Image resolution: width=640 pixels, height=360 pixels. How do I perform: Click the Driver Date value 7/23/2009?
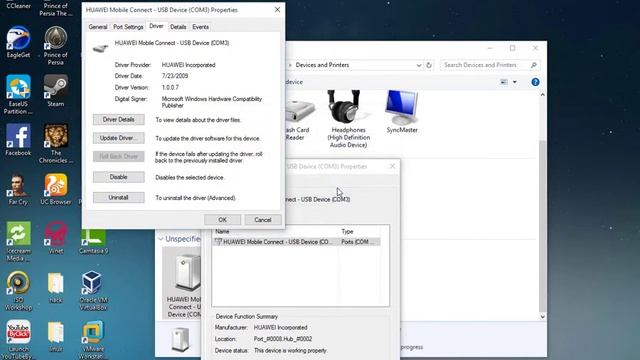click(x=175, y=76)
